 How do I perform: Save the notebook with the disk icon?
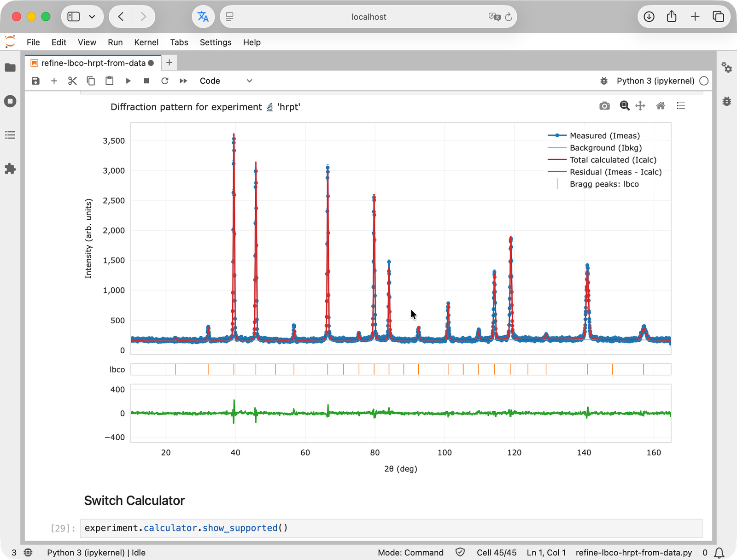(x=35, y=81)
